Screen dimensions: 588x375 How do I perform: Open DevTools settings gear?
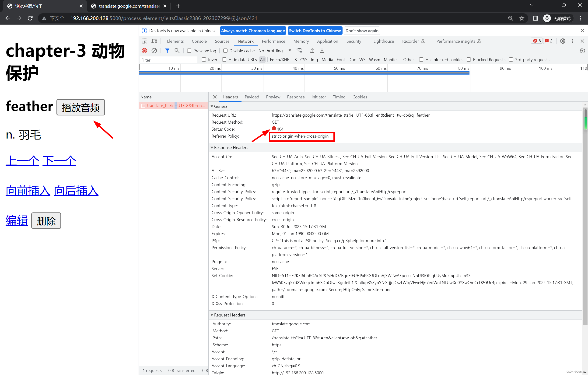click(x=563, y=41)
